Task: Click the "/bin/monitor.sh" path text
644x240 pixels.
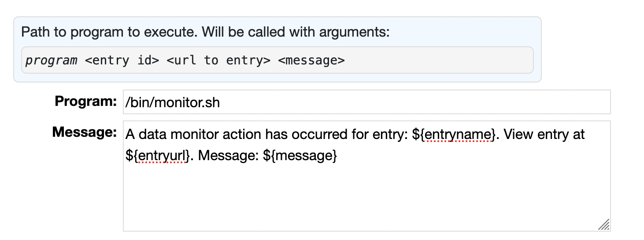Action: click(173, 103)
